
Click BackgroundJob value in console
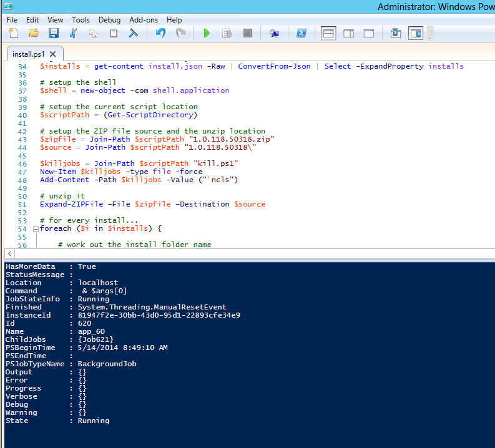(107, 364)
